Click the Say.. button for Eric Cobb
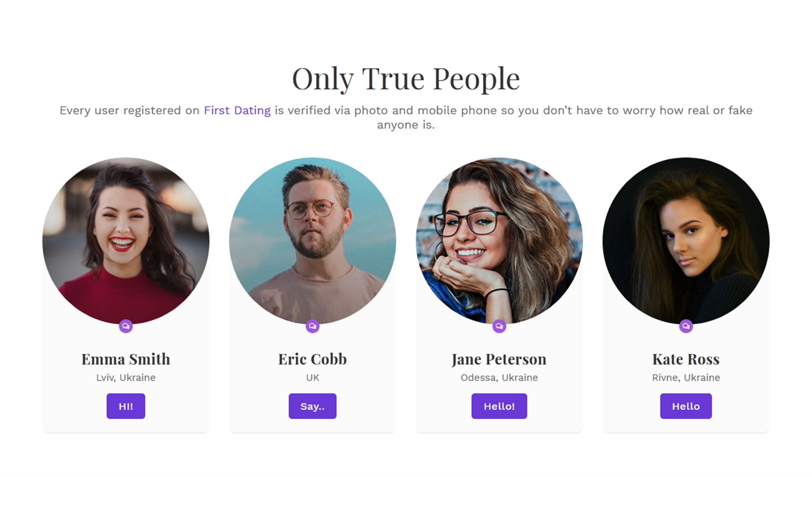Screen dimensions: 812x505 click(313, 406)
